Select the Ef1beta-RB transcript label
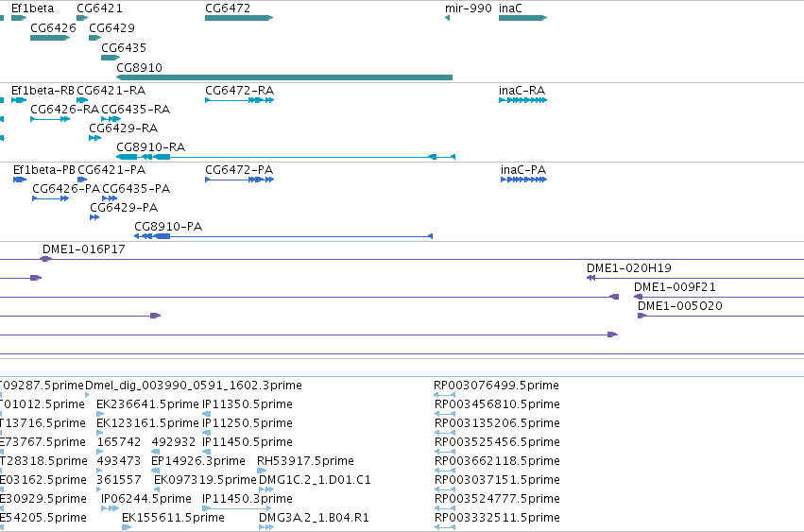This screenshot has width=804, height=532. pos(43,91)
